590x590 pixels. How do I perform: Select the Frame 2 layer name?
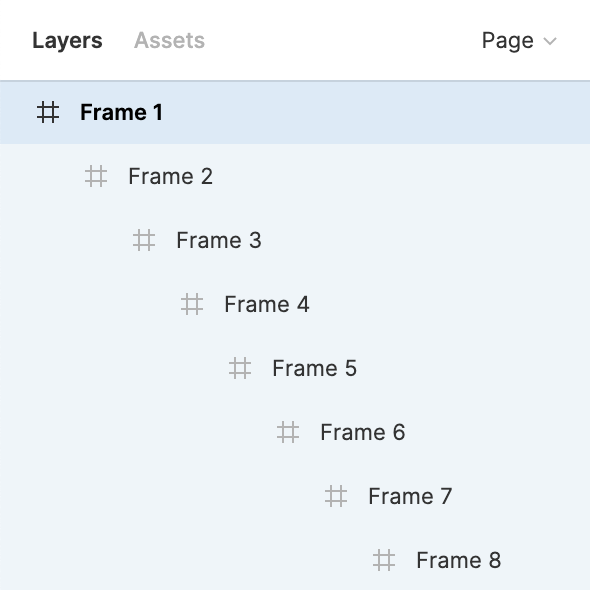point(170,176)
